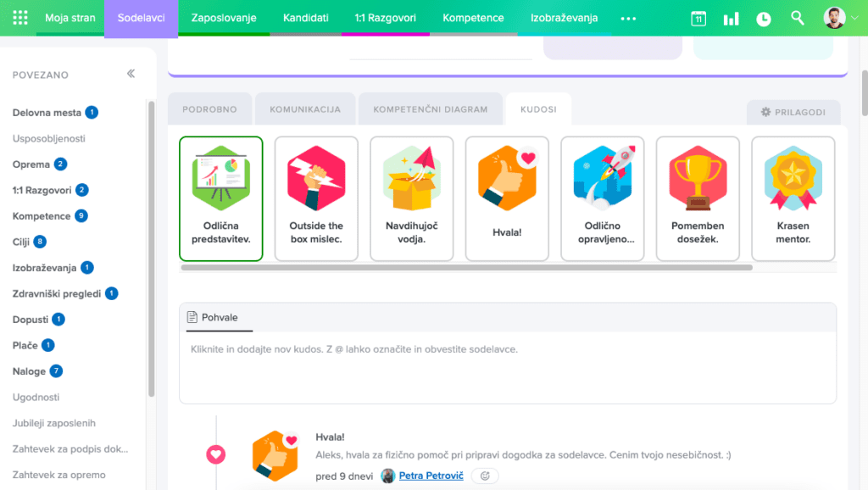The width and height of the screenshot is (868, 490).
Task: Expand the more modules ellipsis menu
Action: coord(628,18)
